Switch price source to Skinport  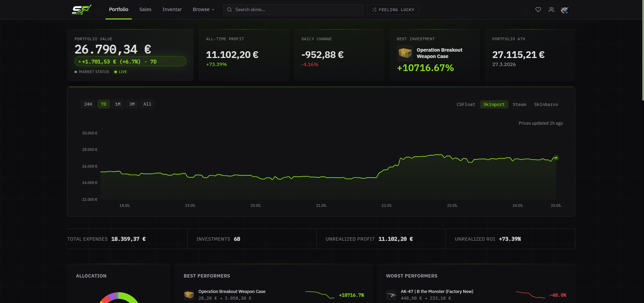[494, 105]
